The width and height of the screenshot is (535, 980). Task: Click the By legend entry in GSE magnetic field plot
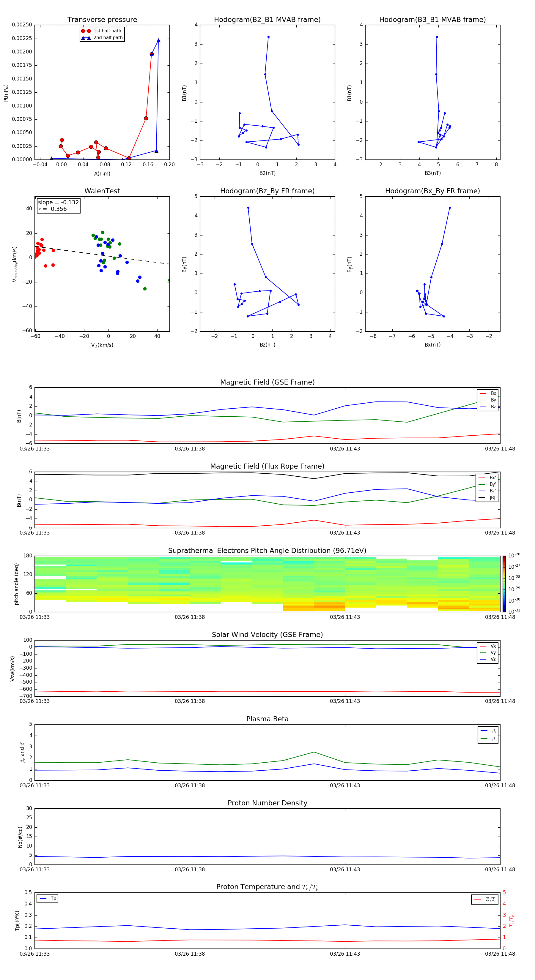pos(488,400)
